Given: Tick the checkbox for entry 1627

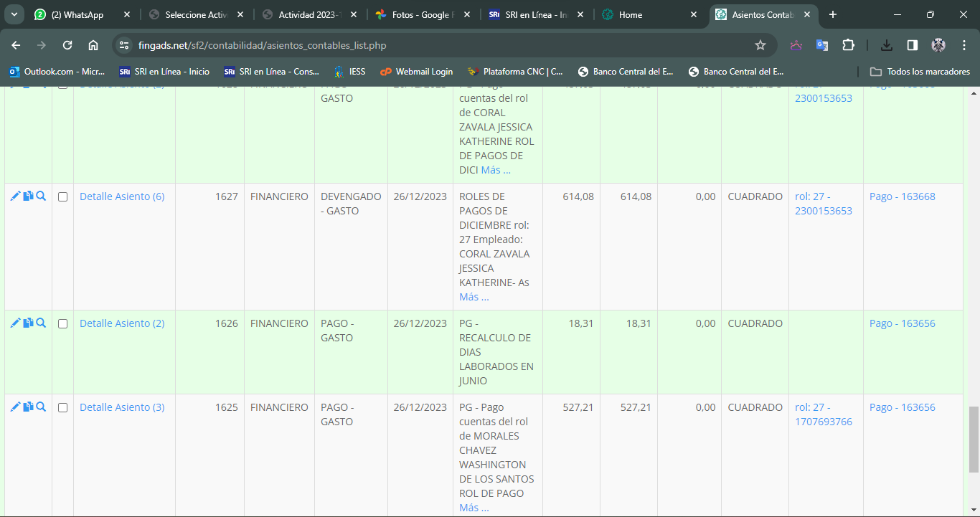Looking at the screenshot, I should 62,197.
